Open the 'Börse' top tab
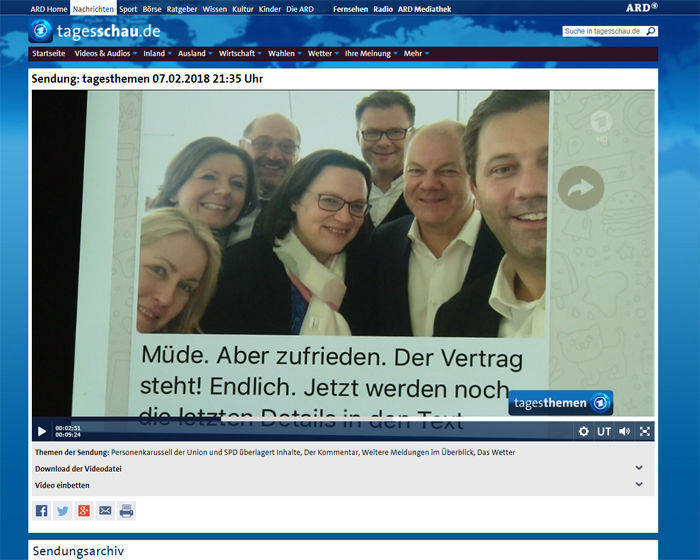The image size is (700, 560). click(x=152, y=9)
